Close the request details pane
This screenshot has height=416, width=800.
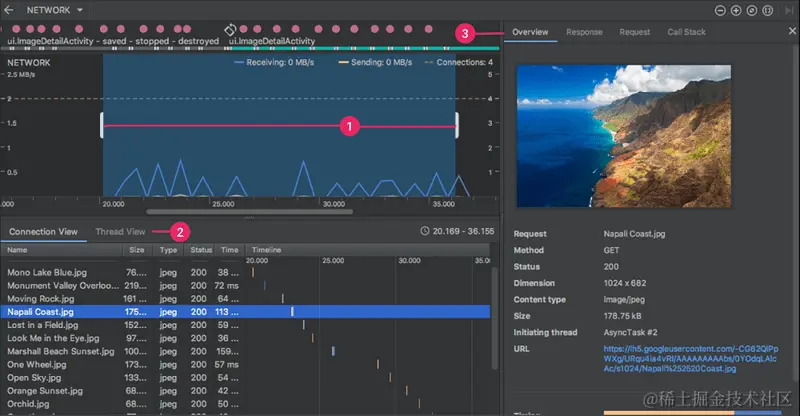[792, 31]
